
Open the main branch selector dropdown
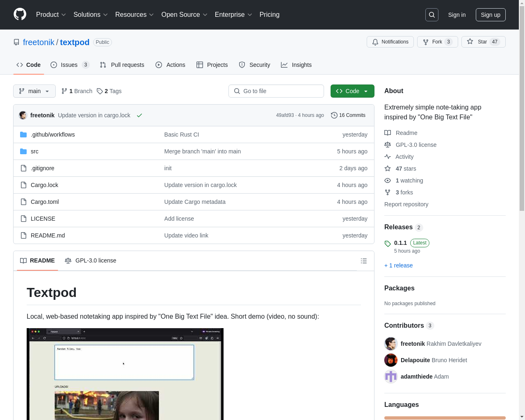[x=34, y=91]
